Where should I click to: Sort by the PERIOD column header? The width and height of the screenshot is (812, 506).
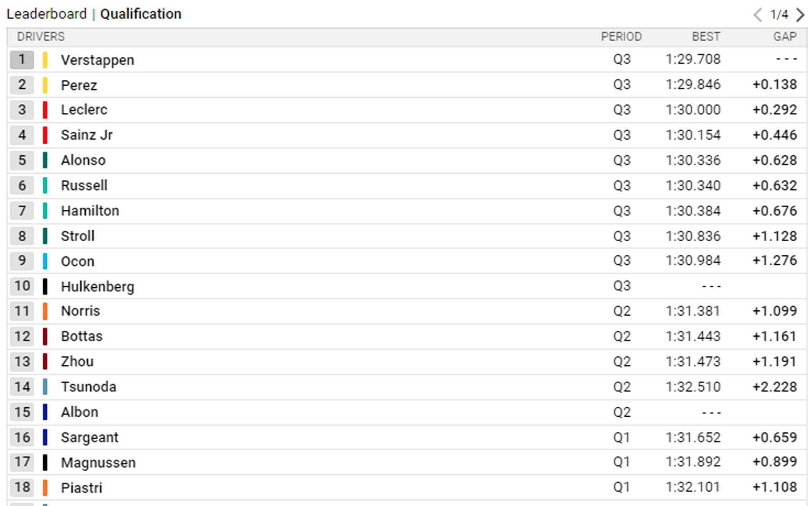[621, 37]
